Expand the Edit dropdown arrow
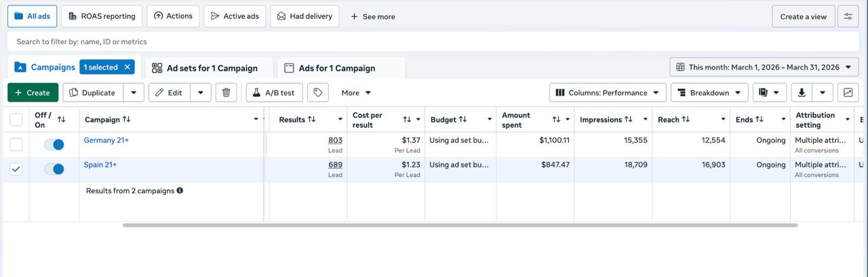 click(201, 93)
